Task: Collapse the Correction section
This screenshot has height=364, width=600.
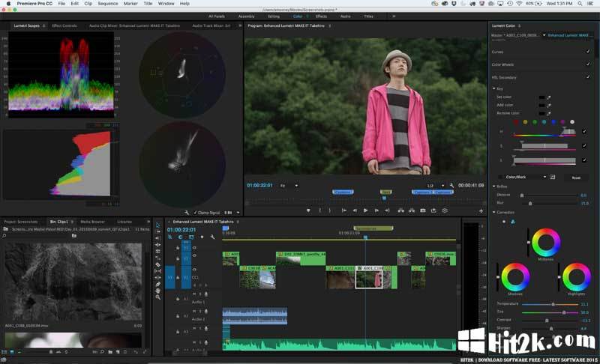Action: point(494,213)
